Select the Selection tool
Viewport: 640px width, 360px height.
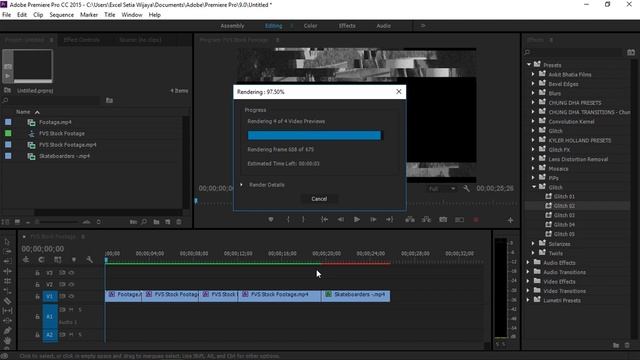7,242
